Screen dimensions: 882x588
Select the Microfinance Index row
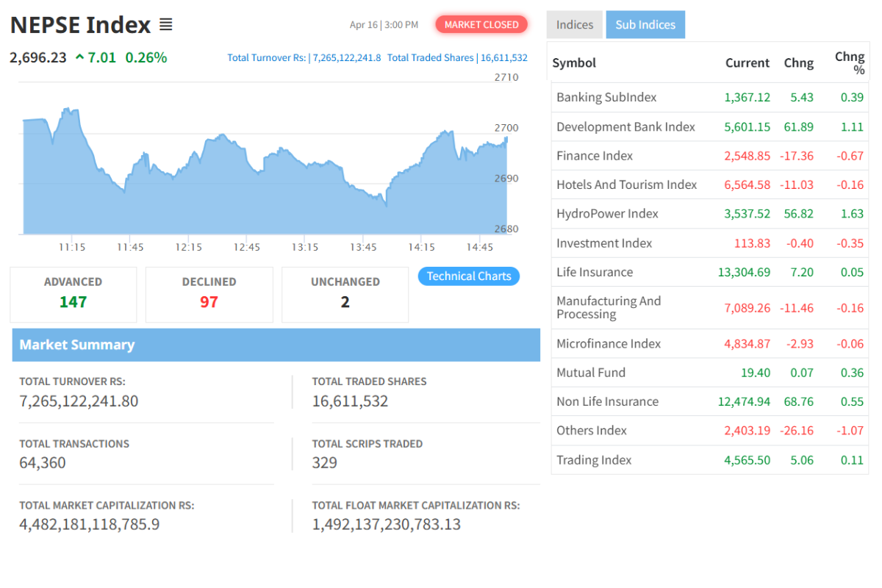click(x=710, y=343)
